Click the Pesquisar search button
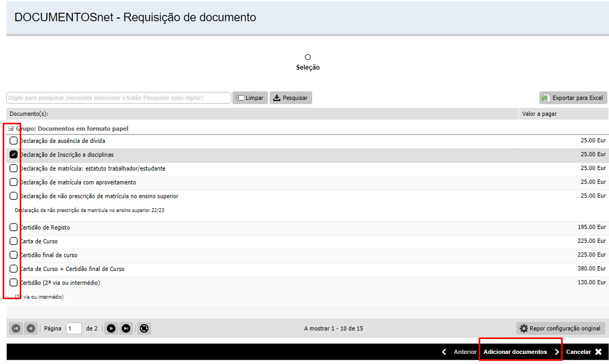Image resolution: width=609 pixels, height=364 pixels. [x=290, y=98]
